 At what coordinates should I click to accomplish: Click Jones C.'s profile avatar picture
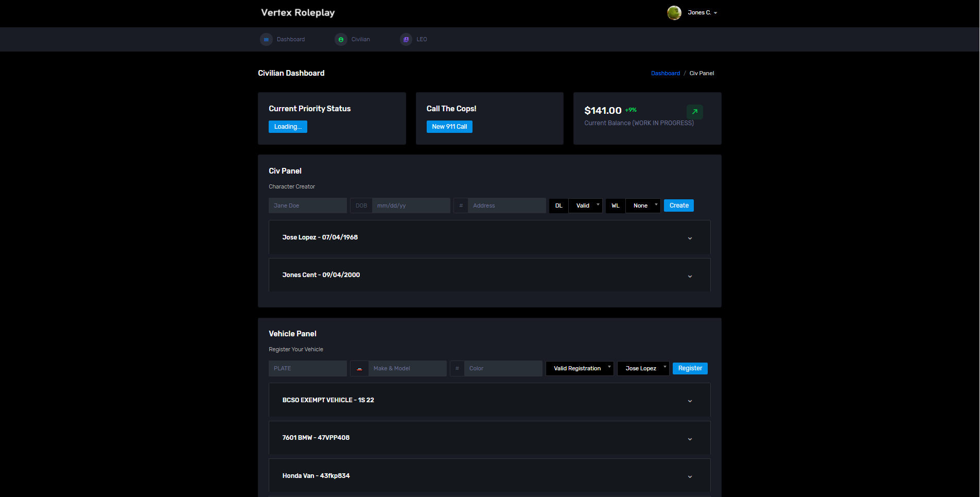(674, 13)
